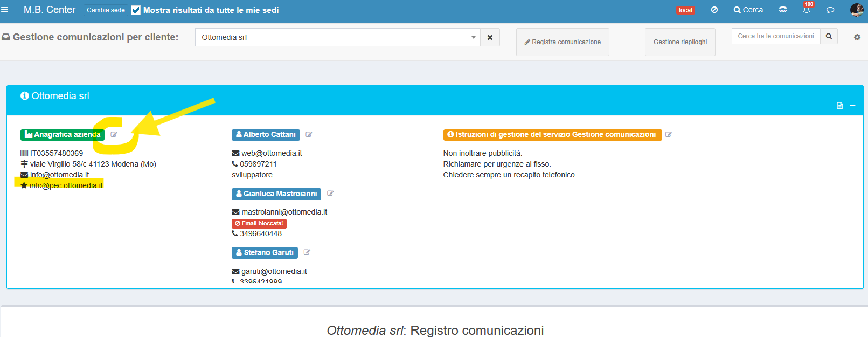Click the ban circle icon in top bar
The width and height of the screenshot is (868, 337).
click(x=714, y=10)
